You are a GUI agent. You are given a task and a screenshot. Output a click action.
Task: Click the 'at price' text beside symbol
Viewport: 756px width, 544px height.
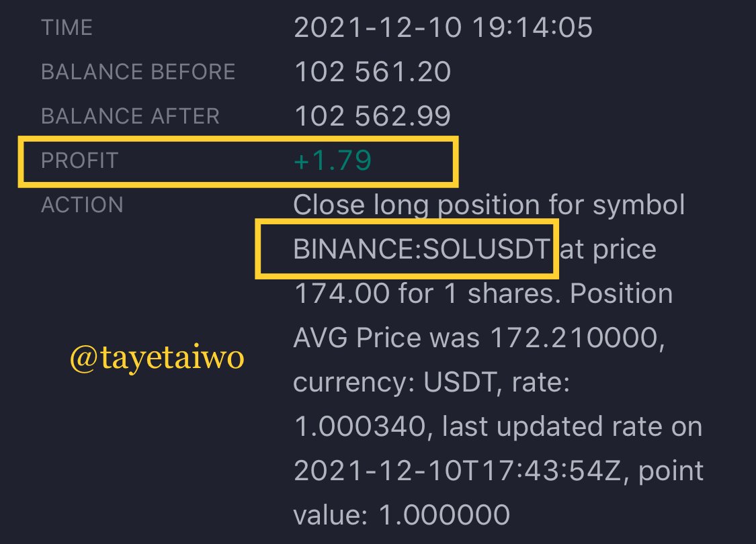coord(608,250)
